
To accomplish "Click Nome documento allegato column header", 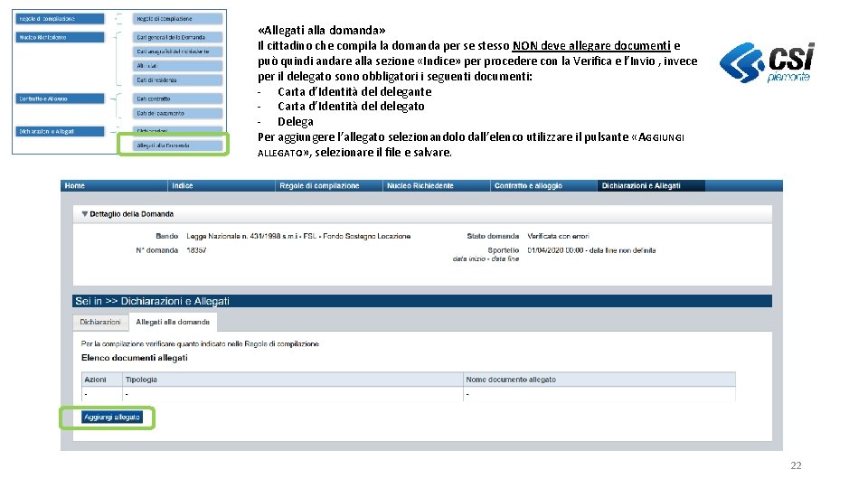I will pyautogui.click(x=599, y=380).
